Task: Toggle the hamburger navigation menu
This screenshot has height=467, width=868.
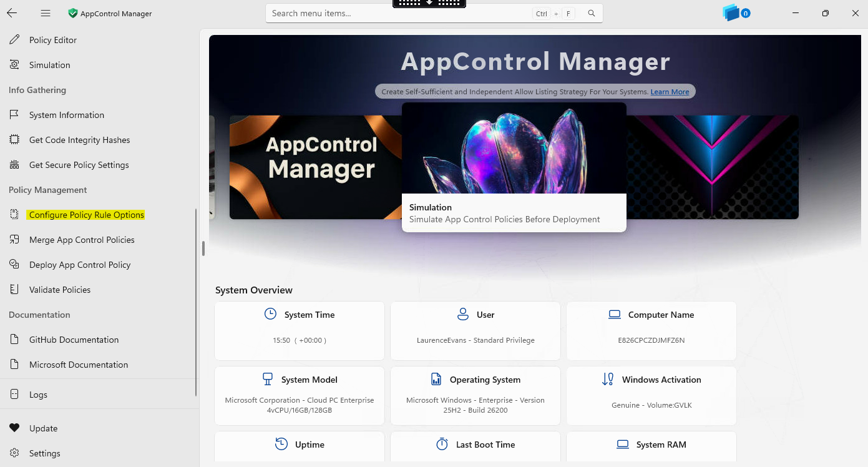Action: pos(45,13)
